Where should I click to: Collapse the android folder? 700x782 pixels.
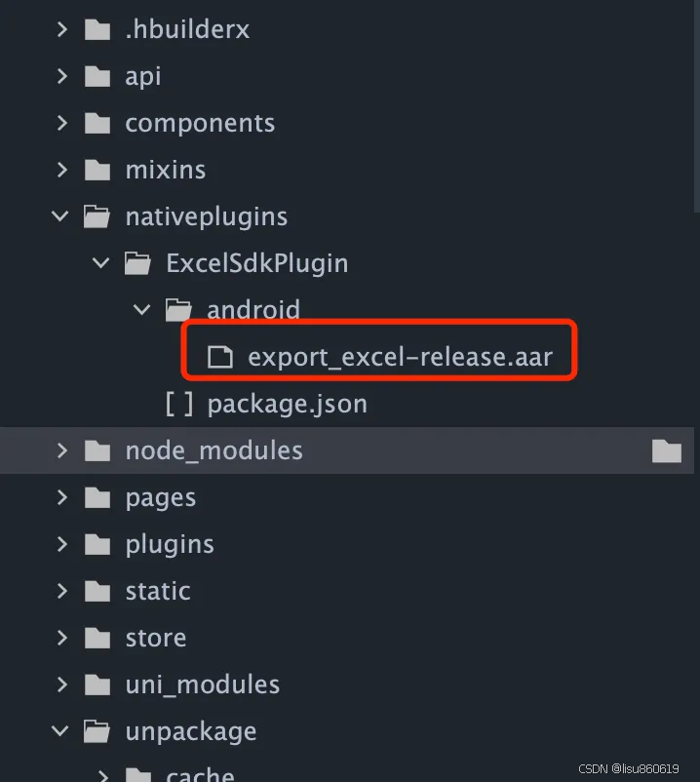pos(141,309)
